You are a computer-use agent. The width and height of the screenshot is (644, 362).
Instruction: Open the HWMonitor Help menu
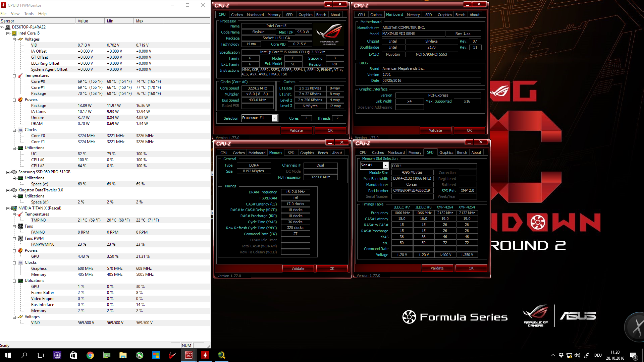pos(42,14)
